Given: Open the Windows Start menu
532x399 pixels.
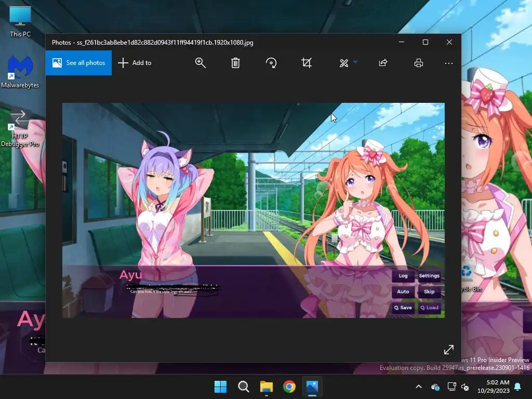Looking at the screenshot, I should pos(220,387).
